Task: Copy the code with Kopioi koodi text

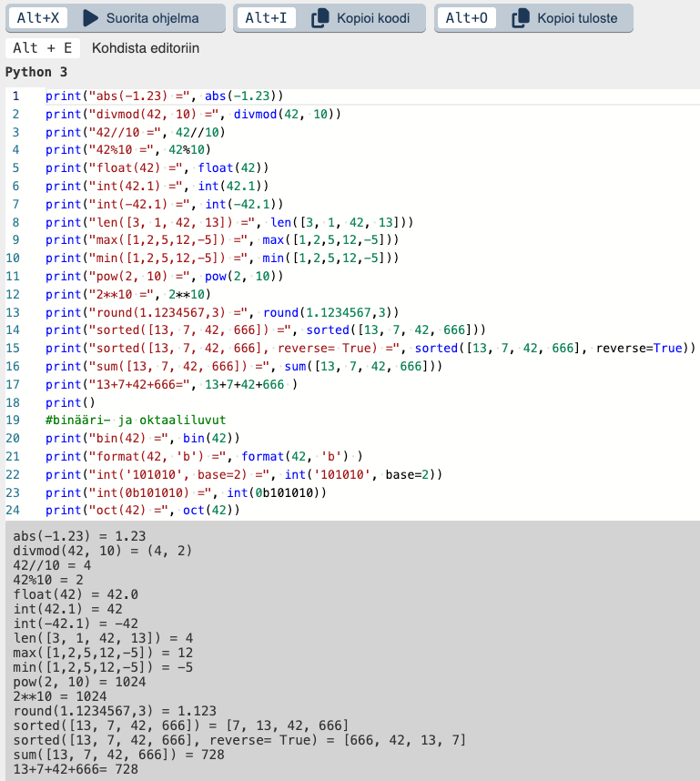Action: pos(373,18)
